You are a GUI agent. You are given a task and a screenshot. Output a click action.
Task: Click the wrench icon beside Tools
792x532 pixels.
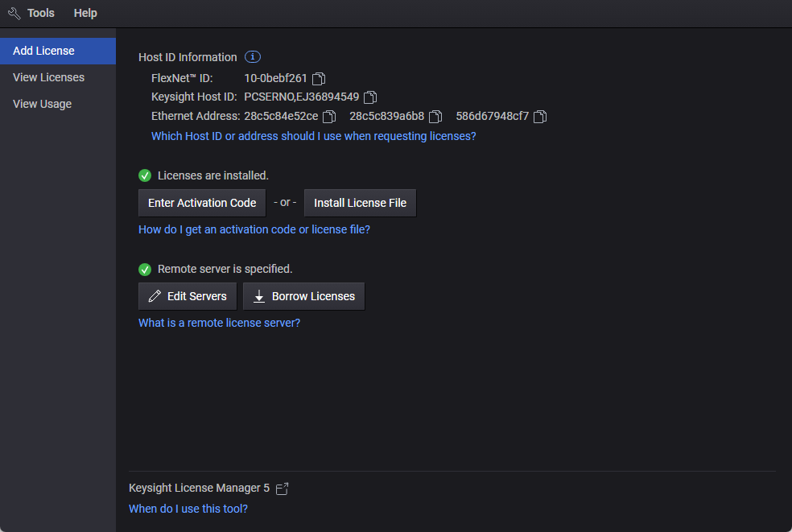(14, 14)
